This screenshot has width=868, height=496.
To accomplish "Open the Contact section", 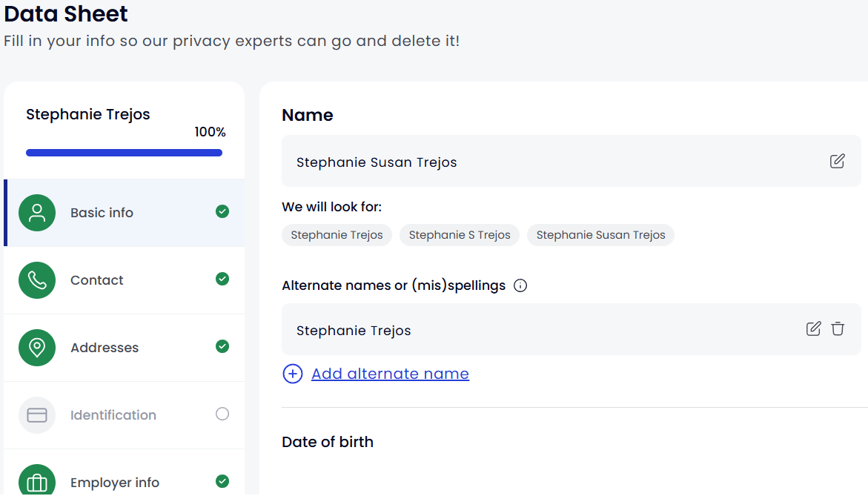I will click(97, 280).
